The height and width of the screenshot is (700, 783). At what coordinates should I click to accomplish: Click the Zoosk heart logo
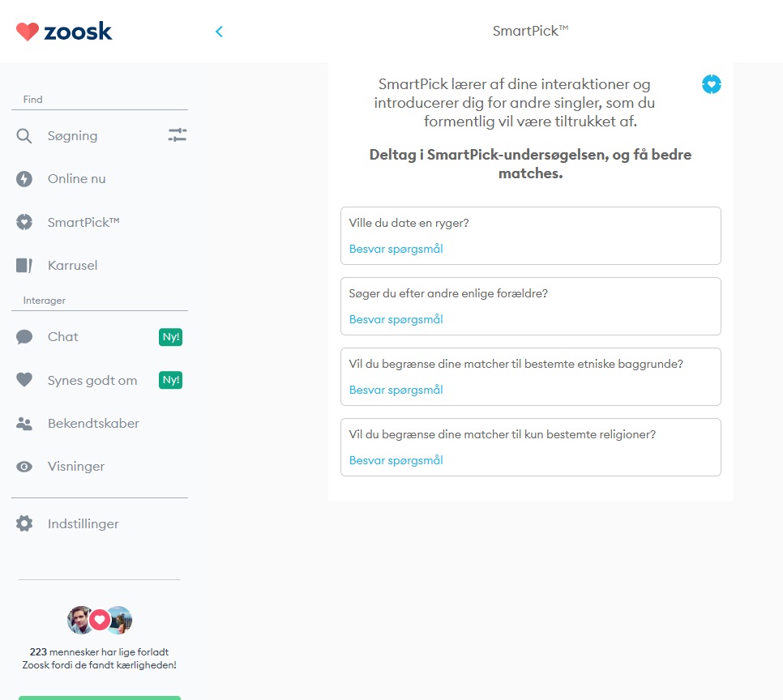(27, 32)
